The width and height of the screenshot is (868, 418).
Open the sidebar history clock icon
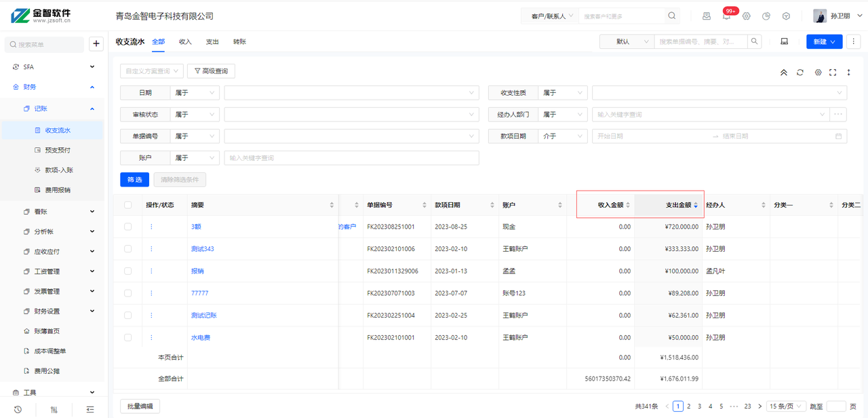pyautogui.click(x=18, y=409)
